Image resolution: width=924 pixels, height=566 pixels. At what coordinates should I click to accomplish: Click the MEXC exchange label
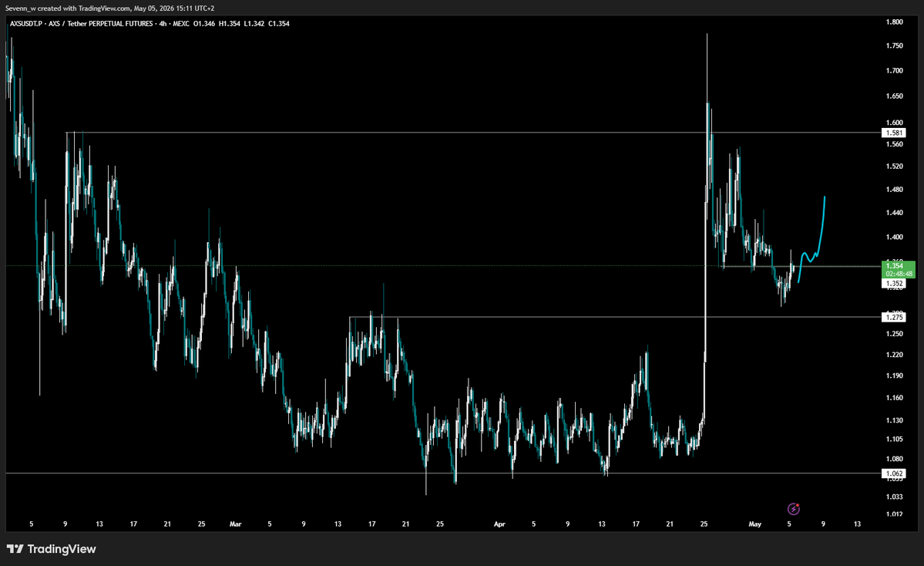tap(181, 24)
